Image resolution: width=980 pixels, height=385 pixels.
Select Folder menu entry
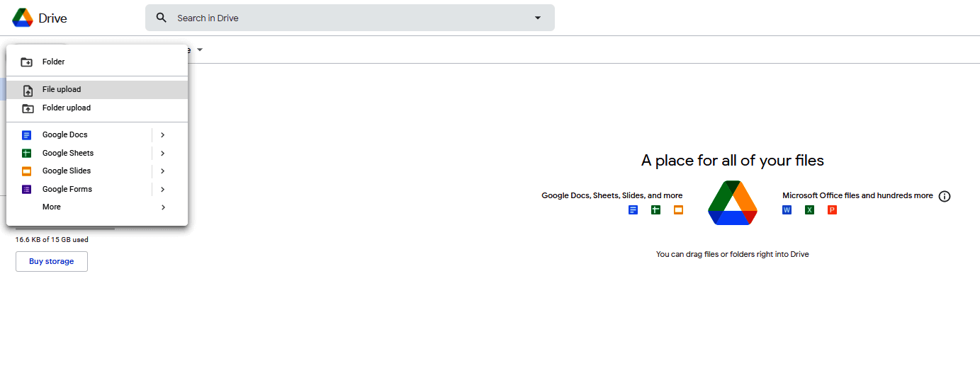click(x=97, y=62)
